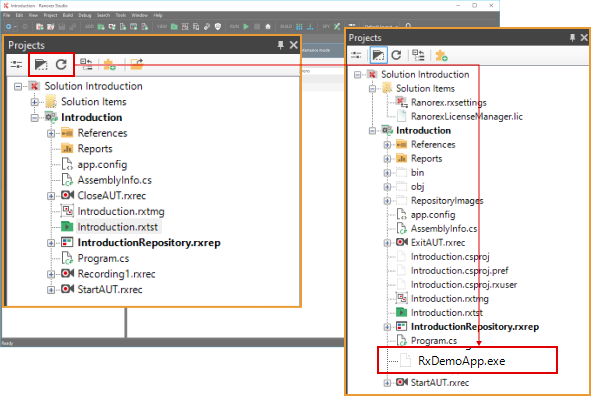Select Introduction.rxtst in left panel
The height and width of the screenshot is (396, 591).
coord(118,227)
